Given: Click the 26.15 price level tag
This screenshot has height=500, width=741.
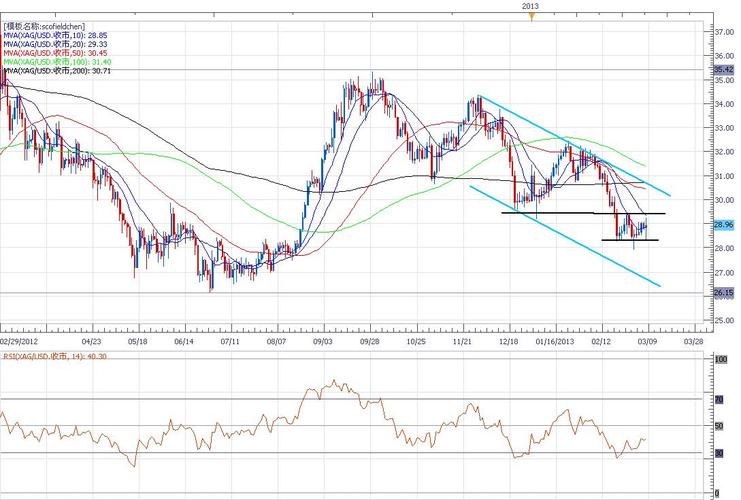Looking at the screenshot, I should pos(724,293).
